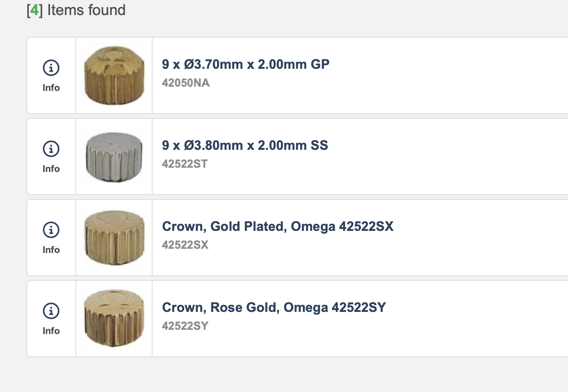This screenshot has width=568, height=392.
Task: Click the grey part number 42522SY
Action: point(185,326)
